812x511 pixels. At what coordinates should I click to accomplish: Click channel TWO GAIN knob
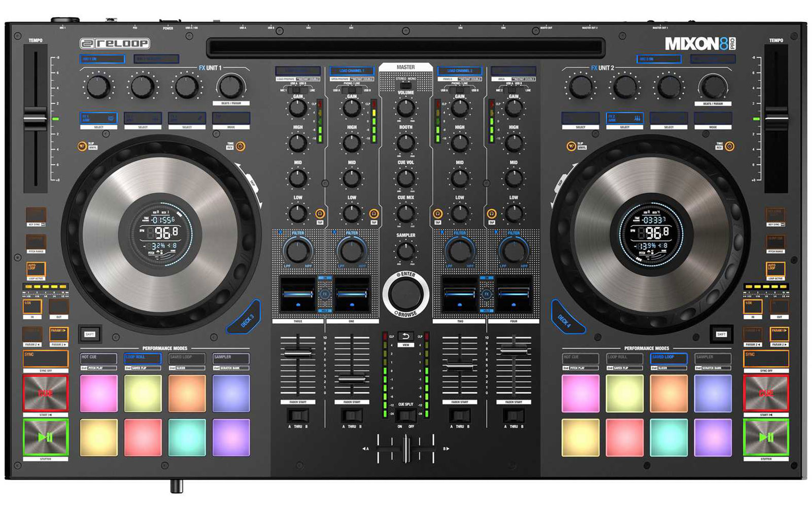[460, 108]
